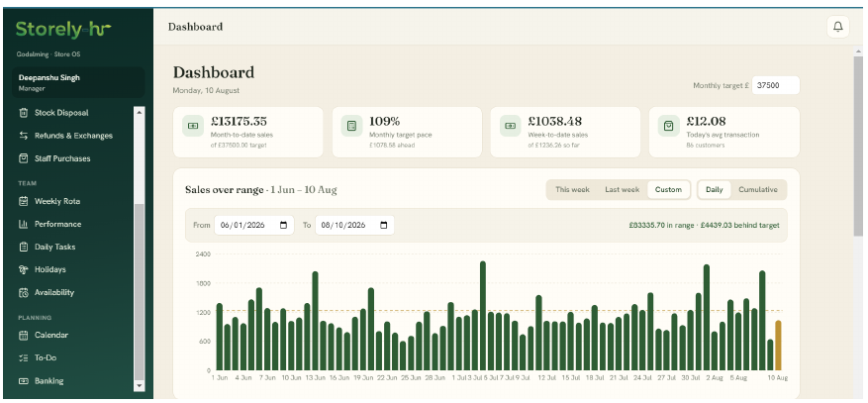The image size is (868, 403).
Task: Click the Refunds & Exchanges arrows icon
Action: [x=23, y=136]
